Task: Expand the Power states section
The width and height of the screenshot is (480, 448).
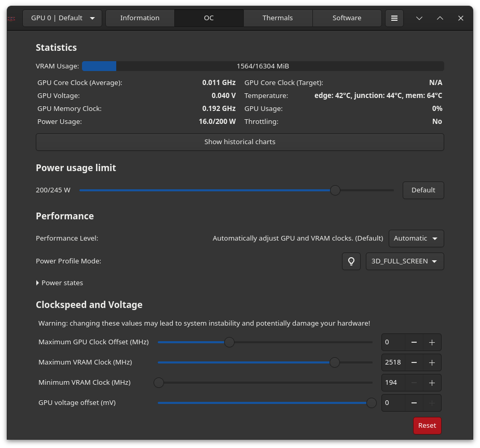Action: 60,283
